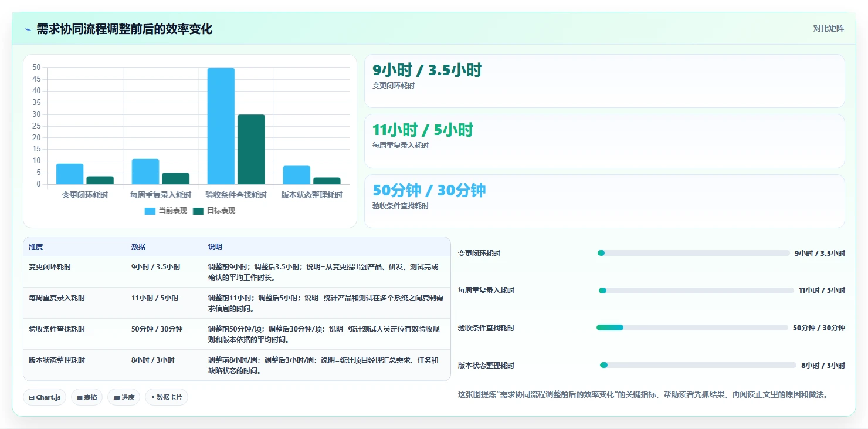Click table cell 每周重复录入耗时 in 维度 column

coord(57,298)
